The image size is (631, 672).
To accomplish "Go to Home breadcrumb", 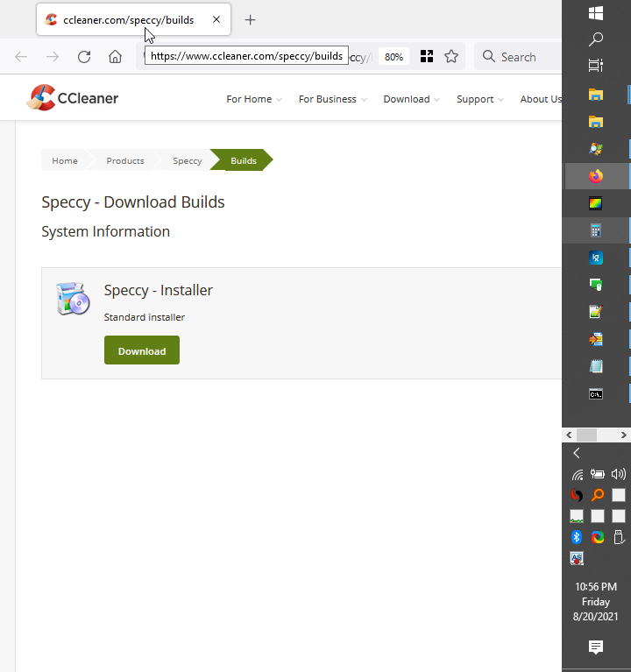I will (65, 160).
